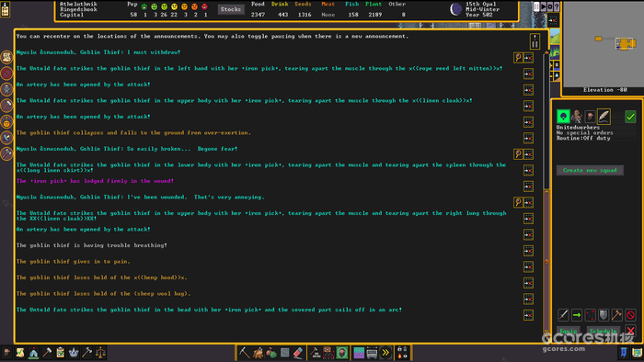Viewport: 644px width, 362px height.
Task: Jump to surface view thumbnail
Action: click(555, 37)
